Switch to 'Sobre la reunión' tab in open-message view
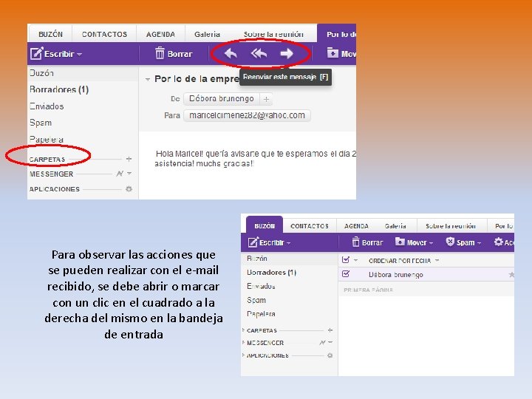The width and height of the screenshot is (532, 399). pyautogui.click(x=273, y=34)
